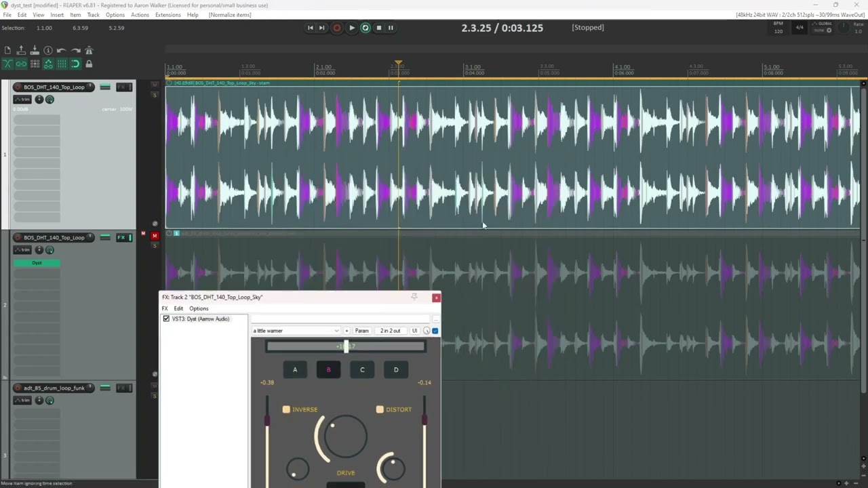Click the Open project icon with up arrow

pos(21,51)
